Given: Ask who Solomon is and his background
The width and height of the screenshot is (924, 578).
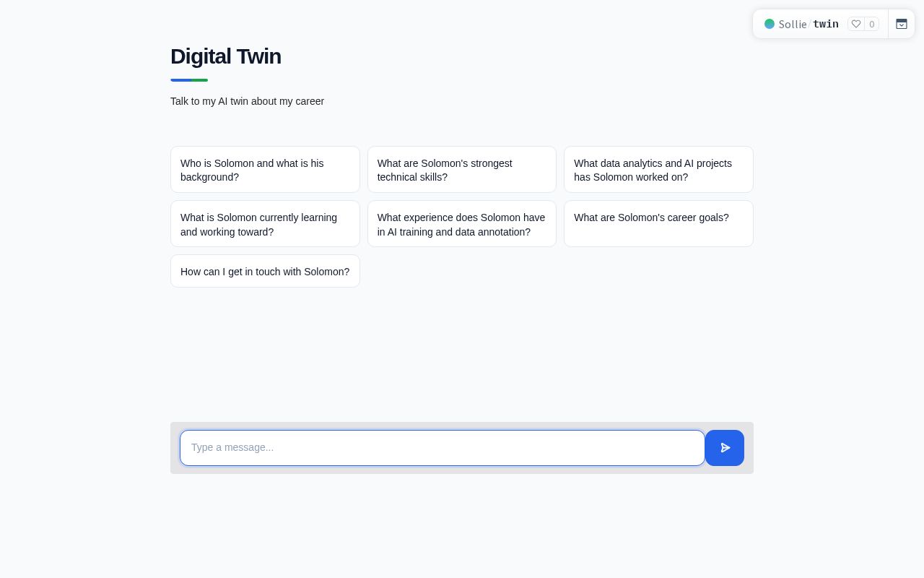Looking at the screenshot, I should point(265,170).
